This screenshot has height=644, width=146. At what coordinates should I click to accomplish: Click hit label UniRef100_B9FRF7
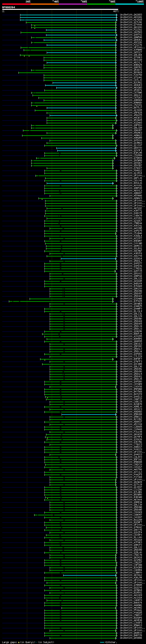point(131,359)
